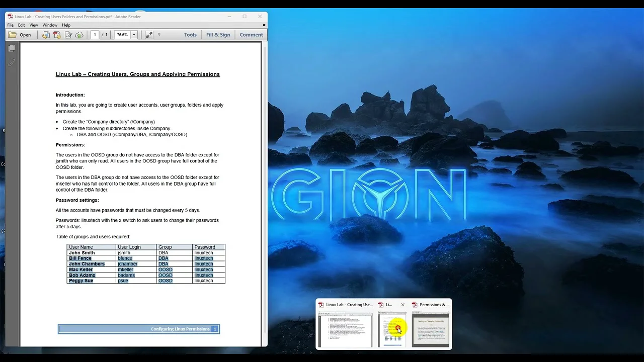
Task: Click the 'psue' login cell
Action: pyautogui.click(x=136, y=281)
